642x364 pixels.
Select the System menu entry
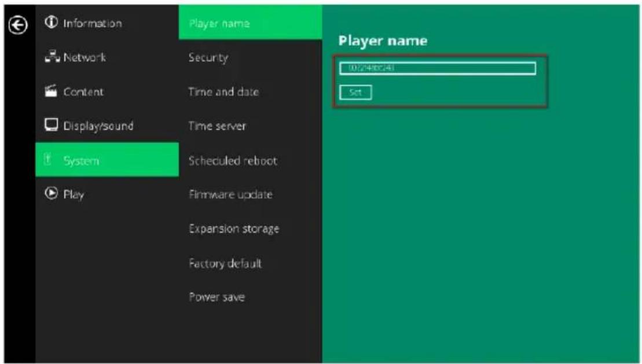107,160
